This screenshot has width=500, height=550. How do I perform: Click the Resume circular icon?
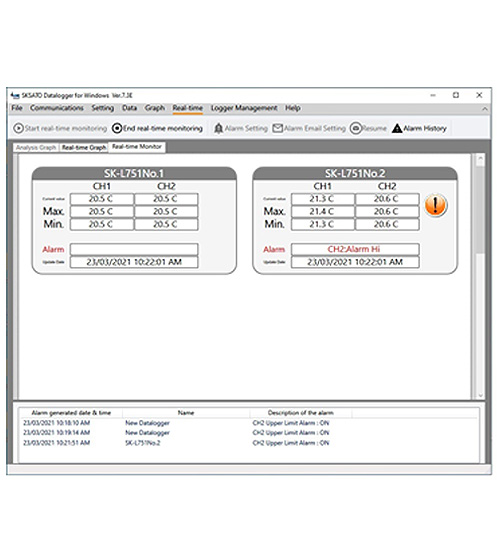click(x=355, y=128)
